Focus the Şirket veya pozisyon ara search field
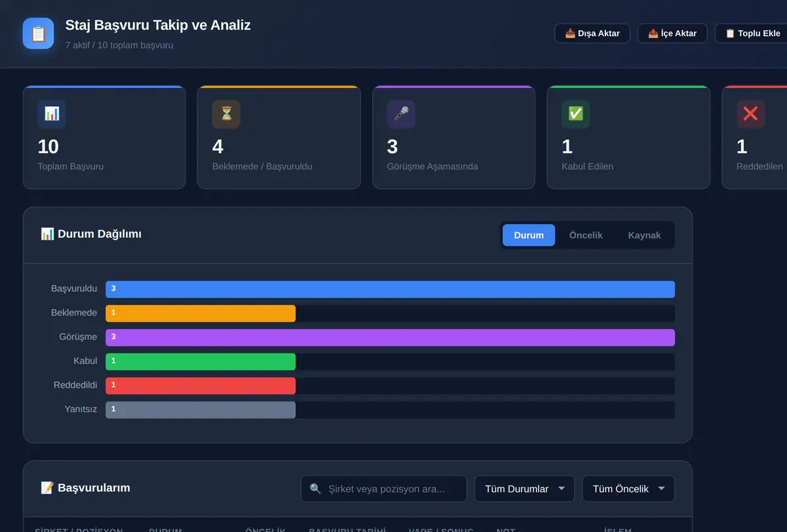 click(384, 489)
